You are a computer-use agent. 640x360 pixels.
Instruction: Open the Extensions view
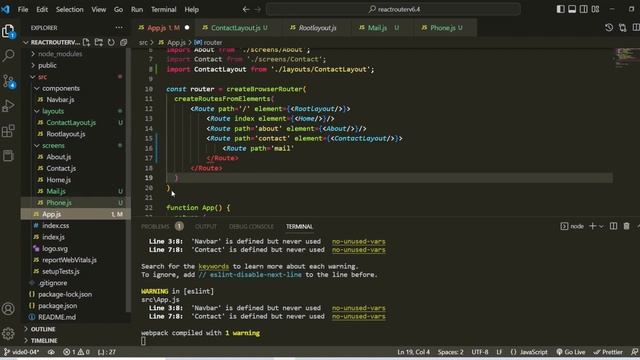click(x=9, y=131)
